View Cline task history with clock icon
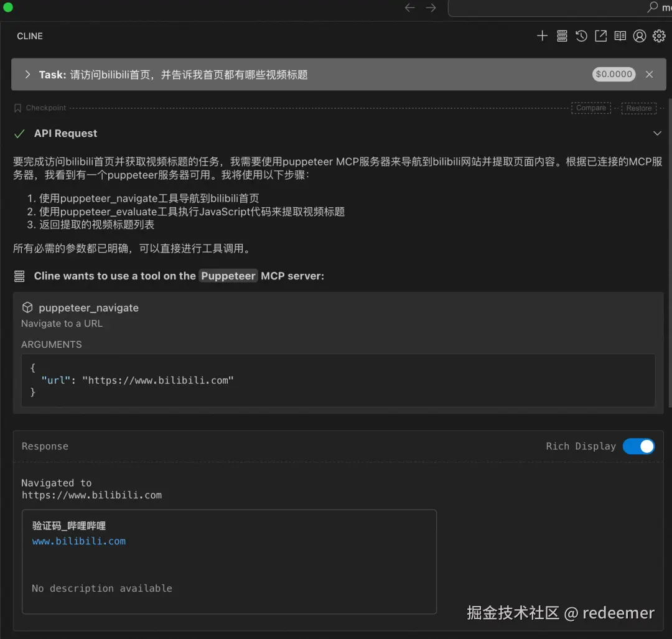Screen dimensions: 672x639 [x=581, y=35]
